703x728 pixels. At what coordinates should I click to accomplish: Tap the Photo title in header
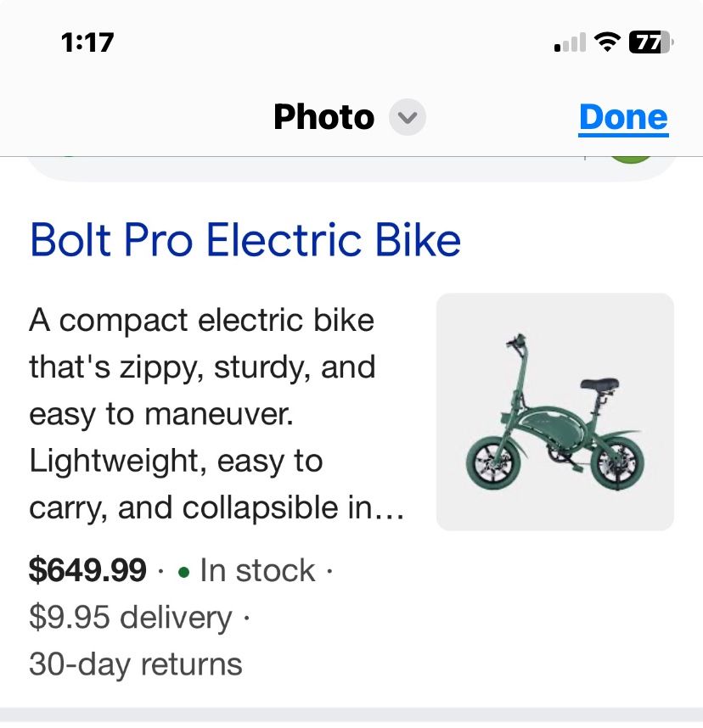[323, 118]
